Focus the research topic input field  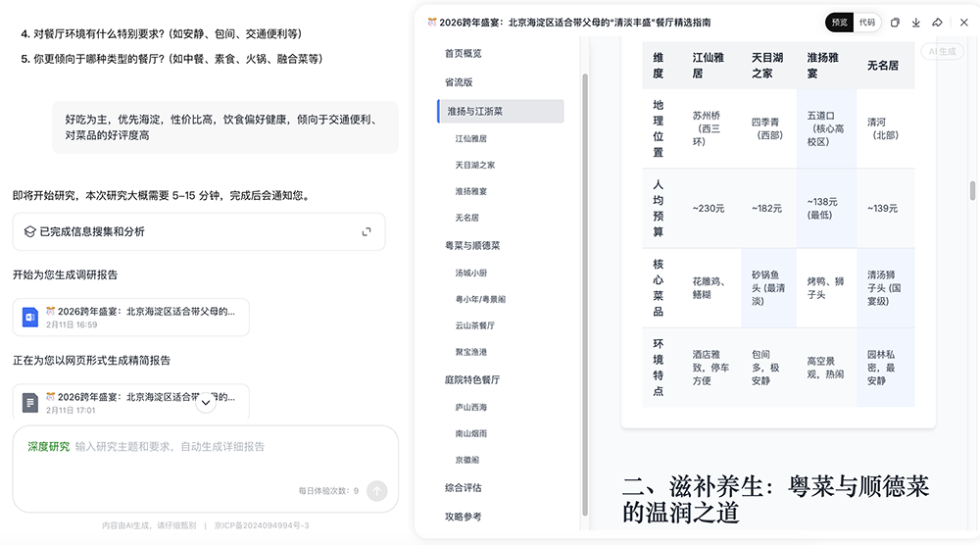[x=205, y=447]
